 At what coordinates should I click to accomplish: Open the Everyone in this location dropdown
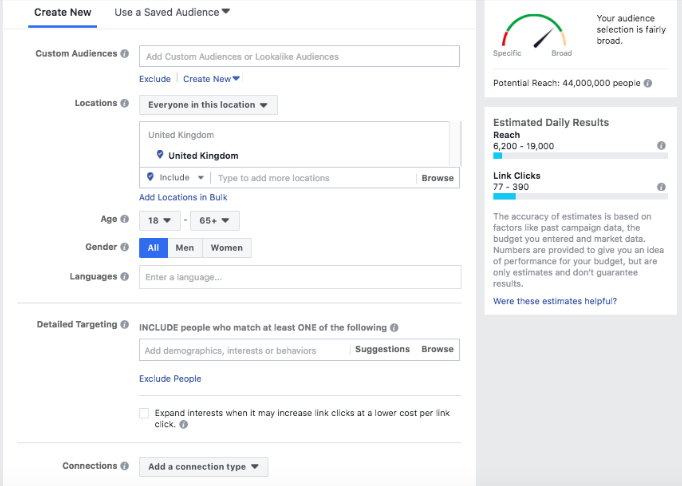(208, 105)
